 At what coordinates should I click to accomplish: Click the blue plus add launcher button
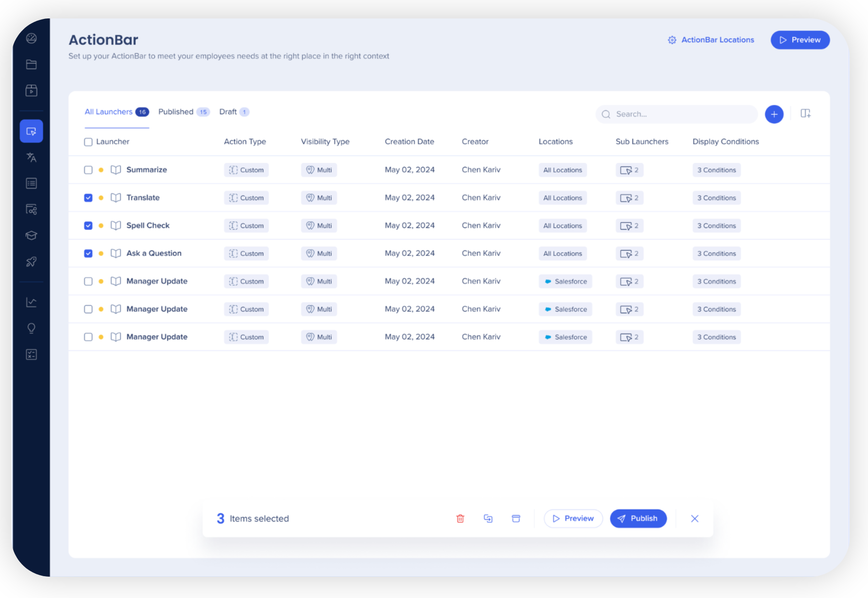(x=774, y=114)
